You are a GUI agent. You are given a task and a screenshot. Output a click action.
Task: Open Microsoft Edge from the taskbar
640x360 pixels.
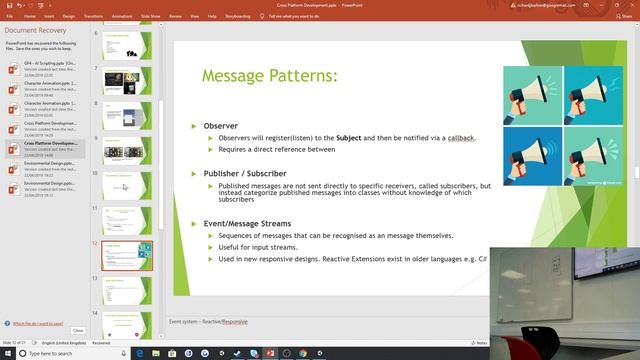tap(140, 353)
